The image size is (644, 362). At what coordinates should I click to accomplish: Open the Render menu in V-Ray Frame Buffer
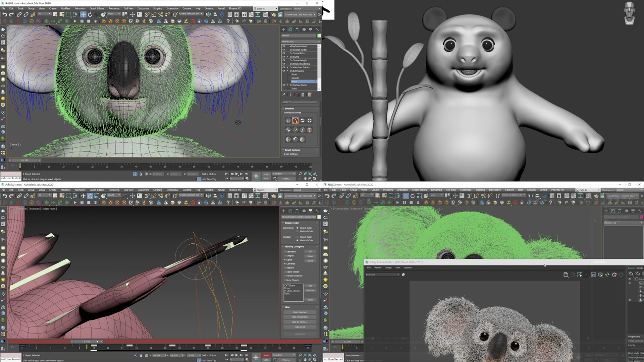click(x=378, y=267)
